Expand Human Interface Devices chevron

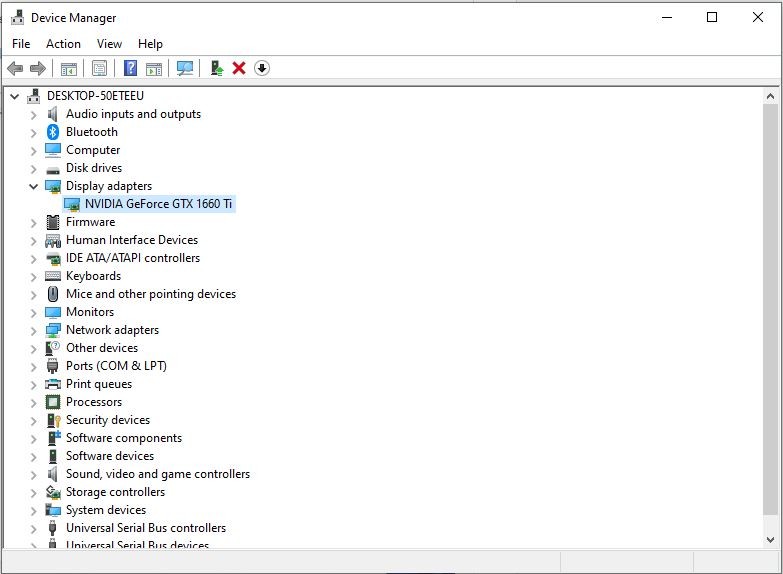[x=33, y=241]
